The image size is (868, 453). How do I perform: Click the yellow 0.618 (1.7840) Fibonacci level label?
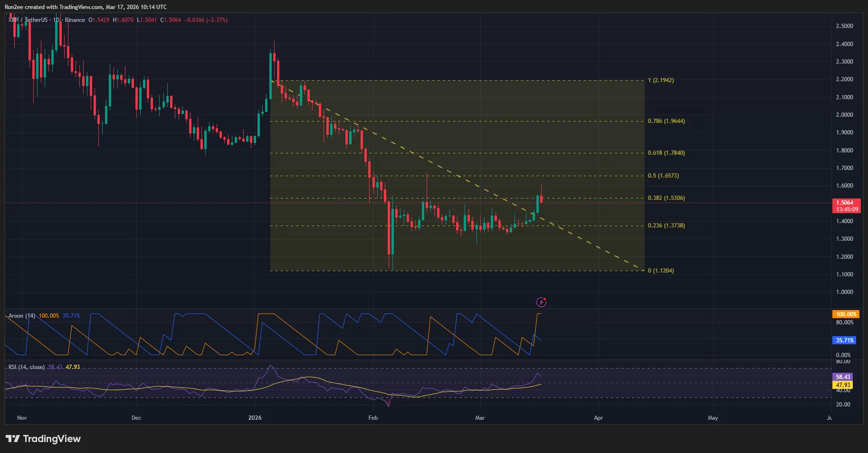pyautogui.click(x=665, y=152)
